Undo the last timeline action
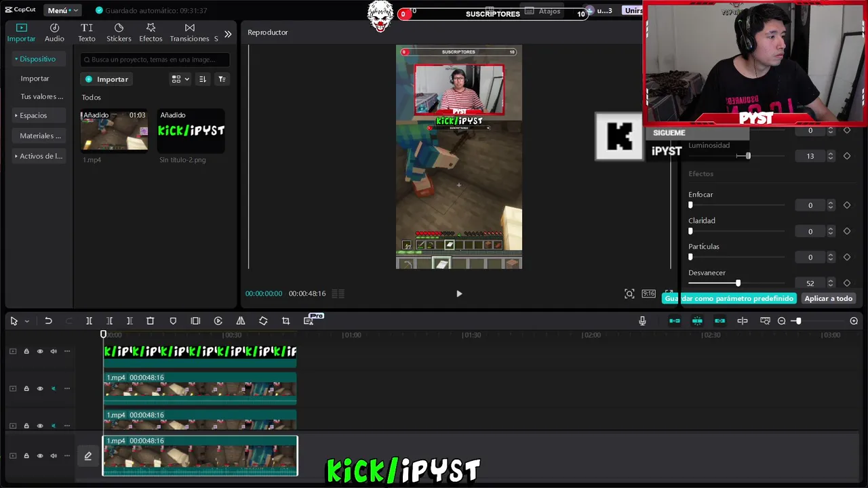The image size is (868, 488). point(48,321)
